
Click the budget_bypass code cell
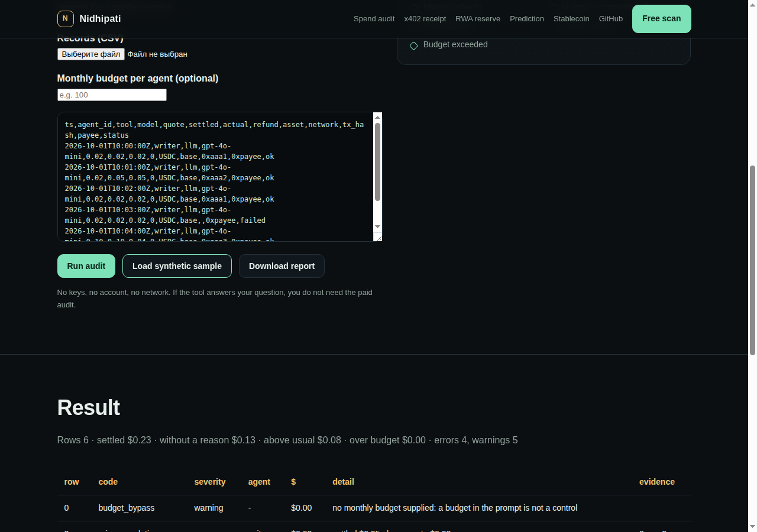(127, 508)
